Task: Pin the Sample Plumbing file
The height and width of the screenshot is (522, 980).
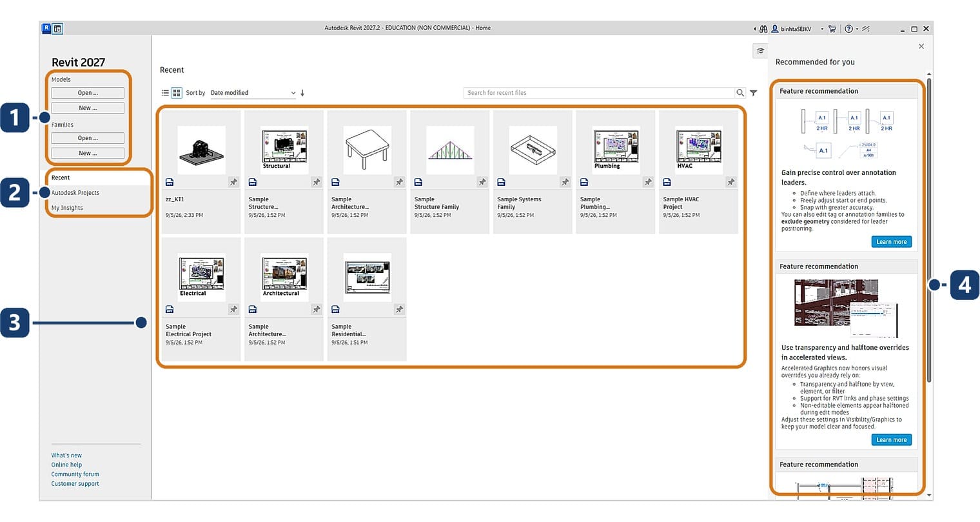Action: tap(648, 183)
